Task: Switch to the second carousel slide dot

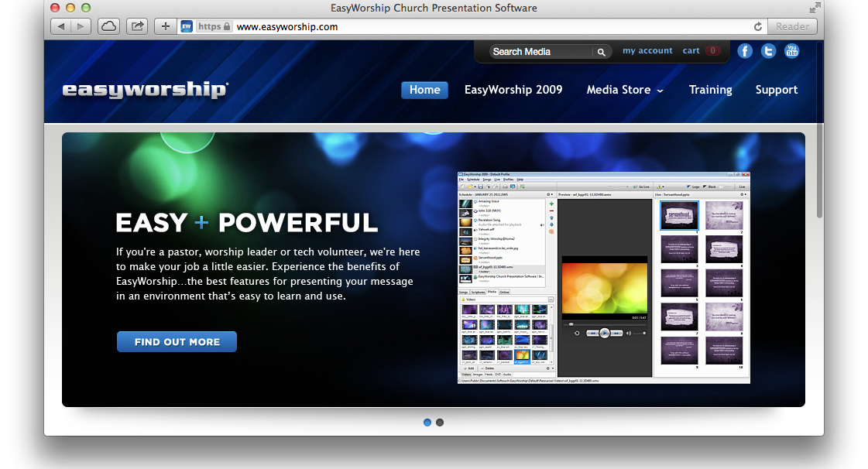Action: 440,423
